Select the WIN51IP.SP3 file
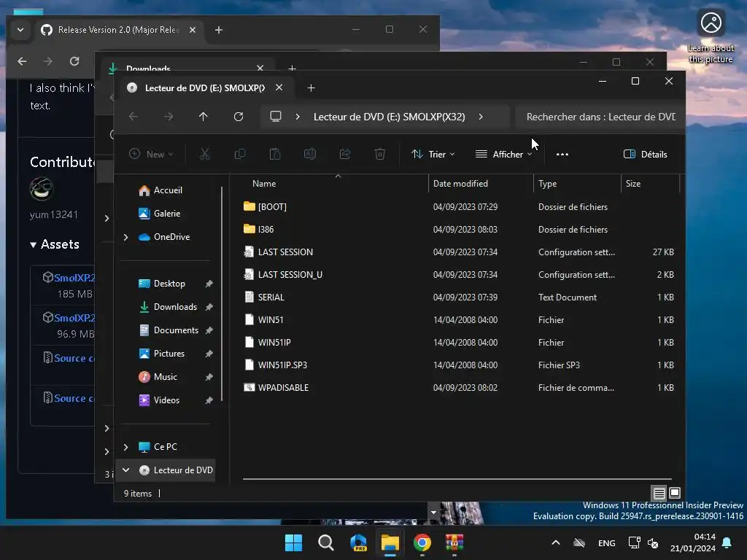This screenshot has height=560, width=747. (x=282, y=365)
